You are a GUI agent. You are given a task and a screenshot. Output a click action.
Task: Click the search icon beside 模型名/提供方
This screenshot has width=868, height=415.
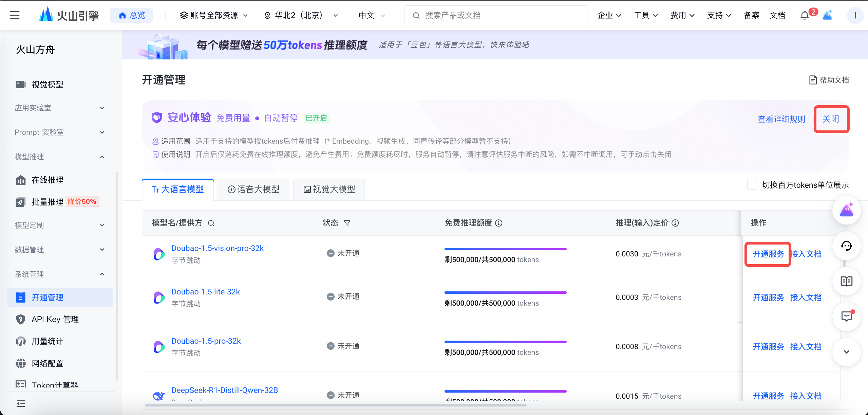tap(211, 223)
